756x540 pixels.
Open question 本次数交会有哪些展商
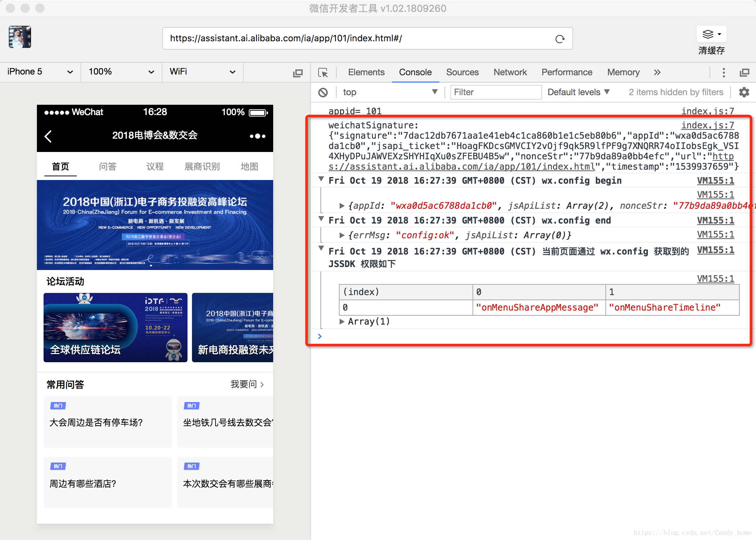tap(225, 482)
